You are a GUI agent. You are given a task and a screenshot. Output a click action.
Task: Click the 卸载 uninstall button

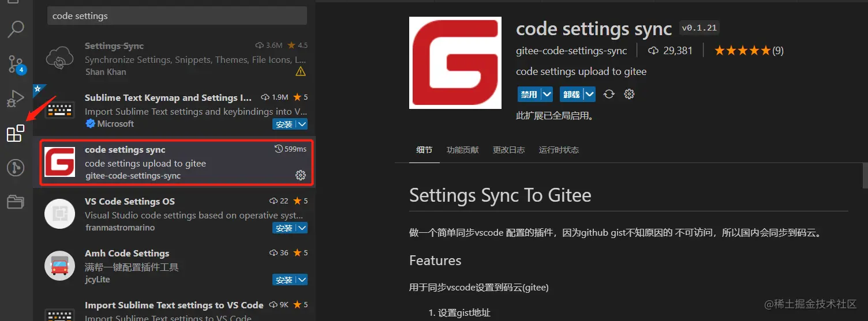click(571, 94)
